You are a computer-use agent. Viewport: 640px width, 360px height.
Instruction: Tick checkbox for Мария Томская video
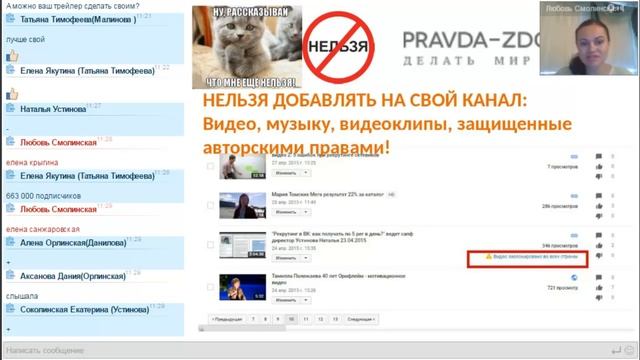(x=210, y=205)
